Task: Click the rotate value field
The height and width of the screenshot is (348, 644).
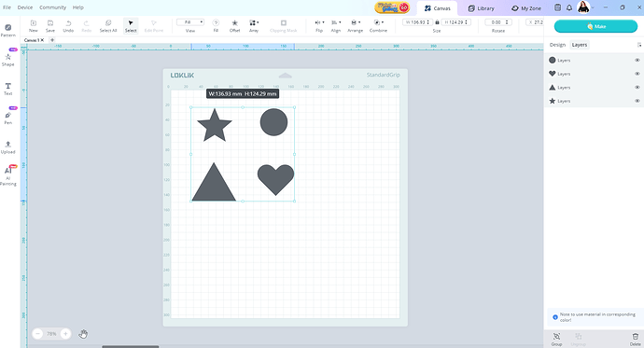Action: point(496,22)
